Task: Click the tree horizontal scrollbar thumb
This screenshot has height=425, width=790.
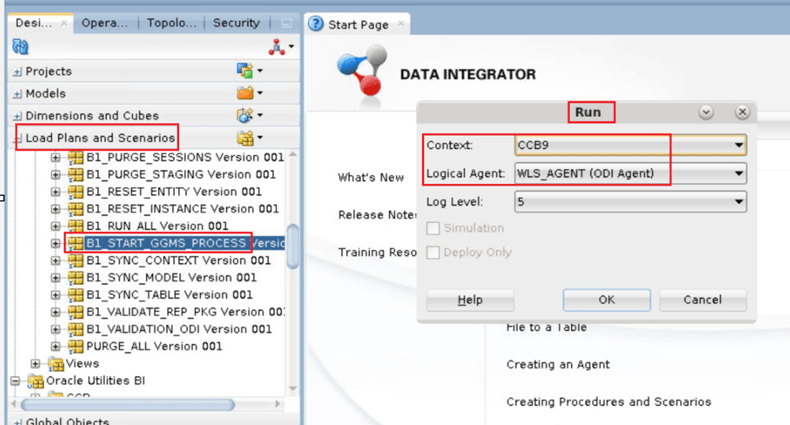Action: pos(128,404)
